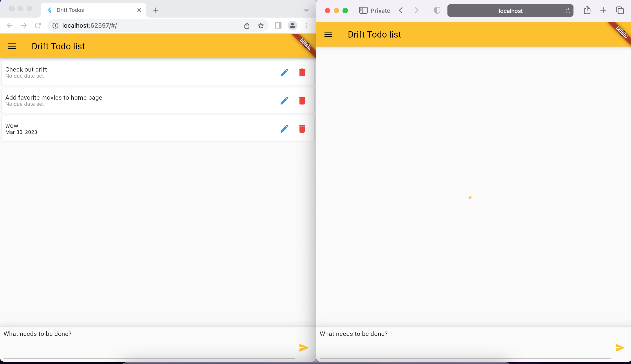Edit the "wow" todo item
Image resolution: width=631 pixels, height=364 pixels.
point(284,128)
